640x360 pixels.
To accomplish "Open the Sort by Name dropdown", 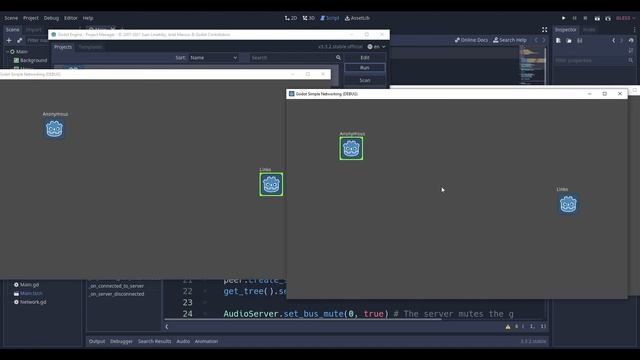I will tap(213, 58).
